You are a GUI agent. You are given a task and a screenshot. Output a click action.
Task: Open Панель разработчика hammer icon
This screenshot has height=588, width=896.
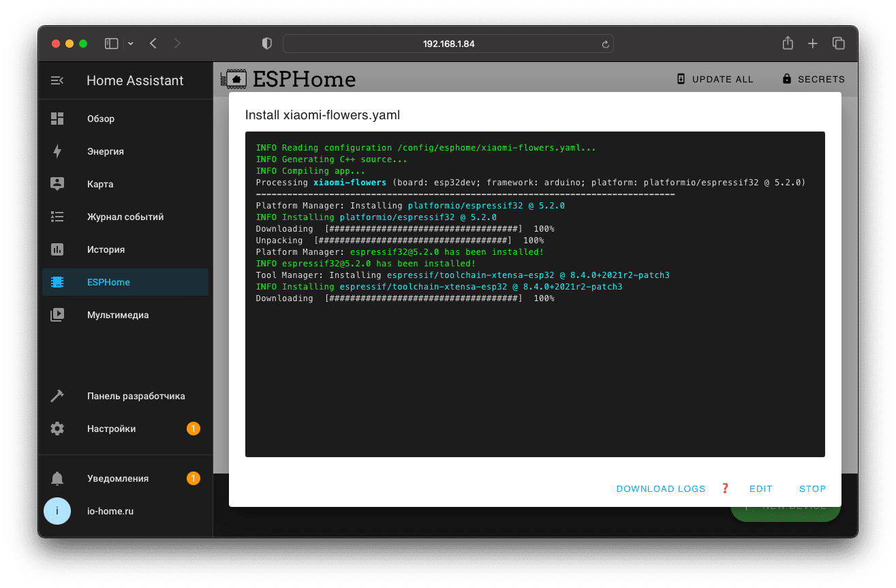(x=57, y=396)
